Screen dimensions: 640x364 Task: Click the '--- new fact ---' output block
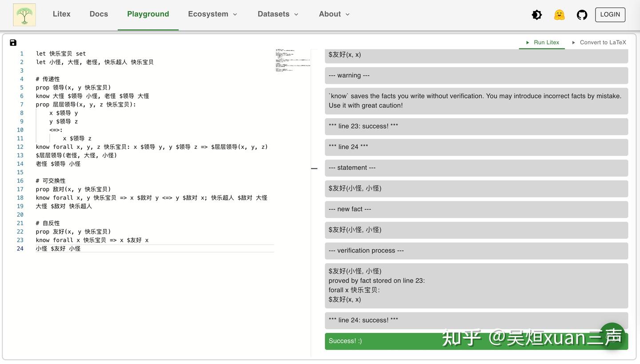[x=476, y=209]
